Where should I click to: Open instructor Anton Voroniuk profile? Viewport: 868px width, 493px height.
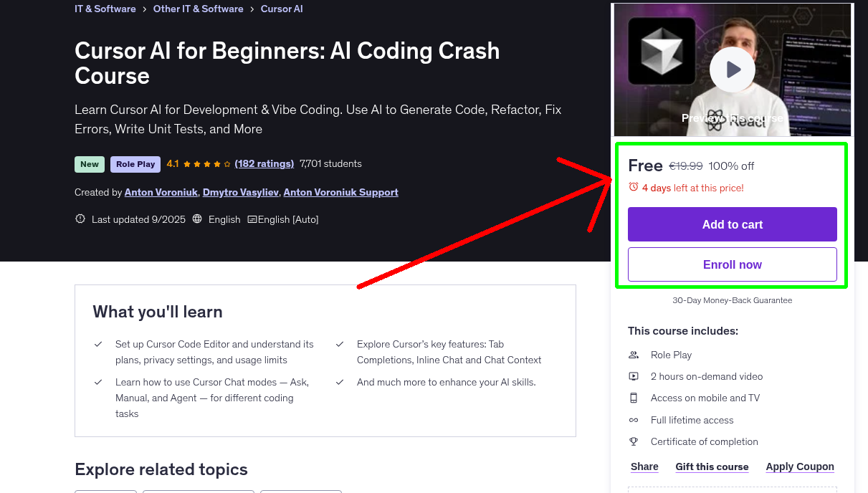[161, 192]
